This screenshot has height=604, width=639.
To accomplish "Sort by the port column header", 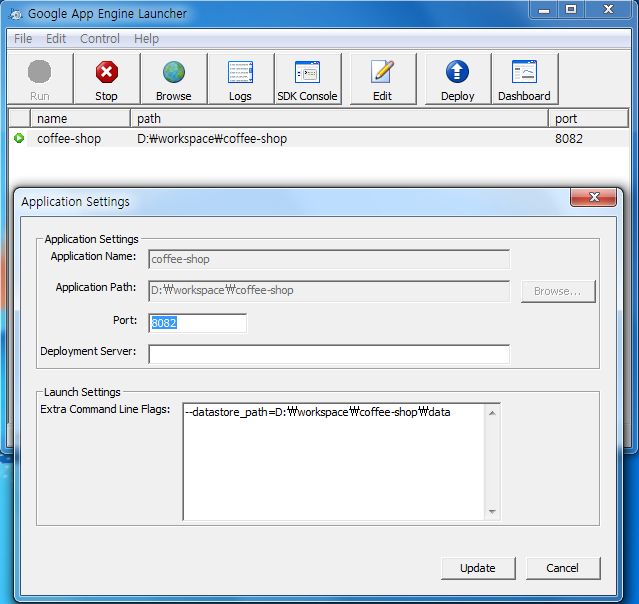I will point(588,119).
